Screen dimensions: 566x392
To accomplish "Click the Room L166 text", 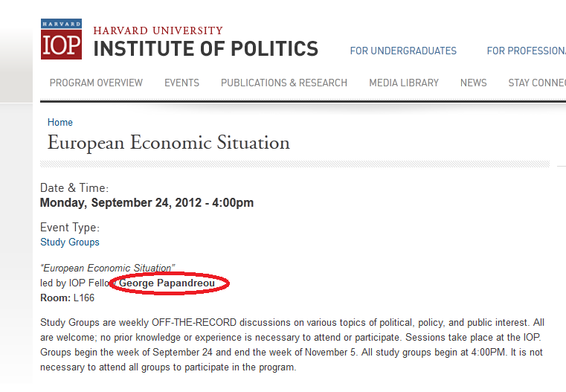I will 67,298.
